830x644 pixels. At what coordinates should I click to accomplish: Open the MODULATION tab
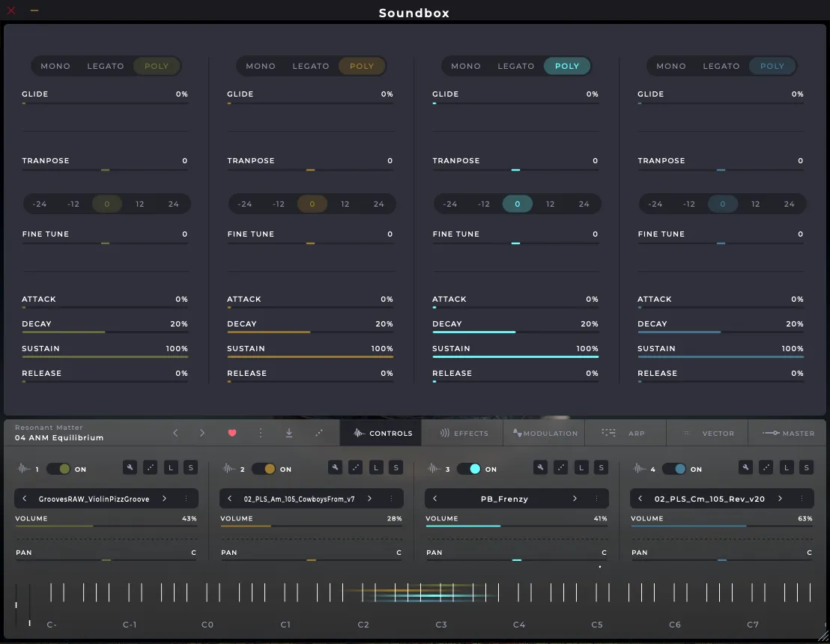545,433
